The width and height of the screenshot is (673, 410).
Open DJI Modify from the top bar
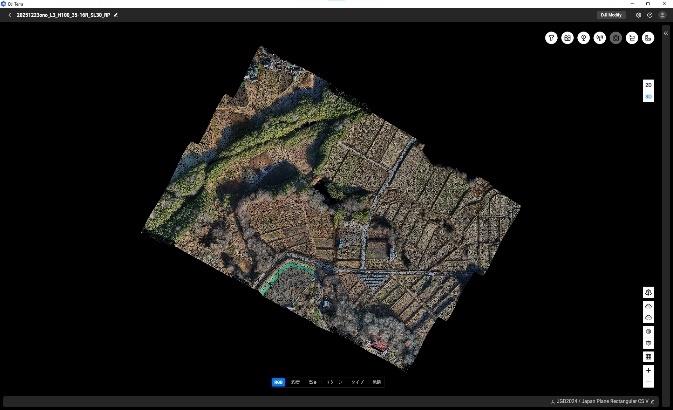[x=611, y=15]
